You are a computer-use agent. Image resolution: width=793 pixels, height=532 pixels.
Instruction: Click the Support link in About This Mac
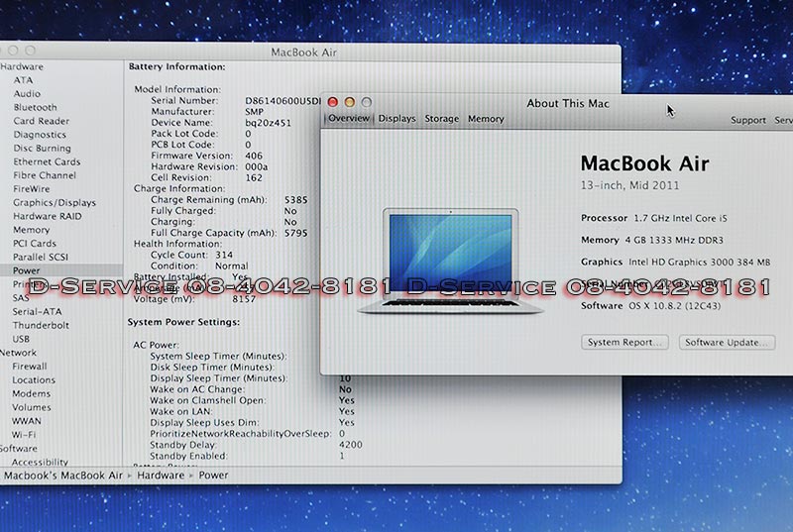coord(748,120)
